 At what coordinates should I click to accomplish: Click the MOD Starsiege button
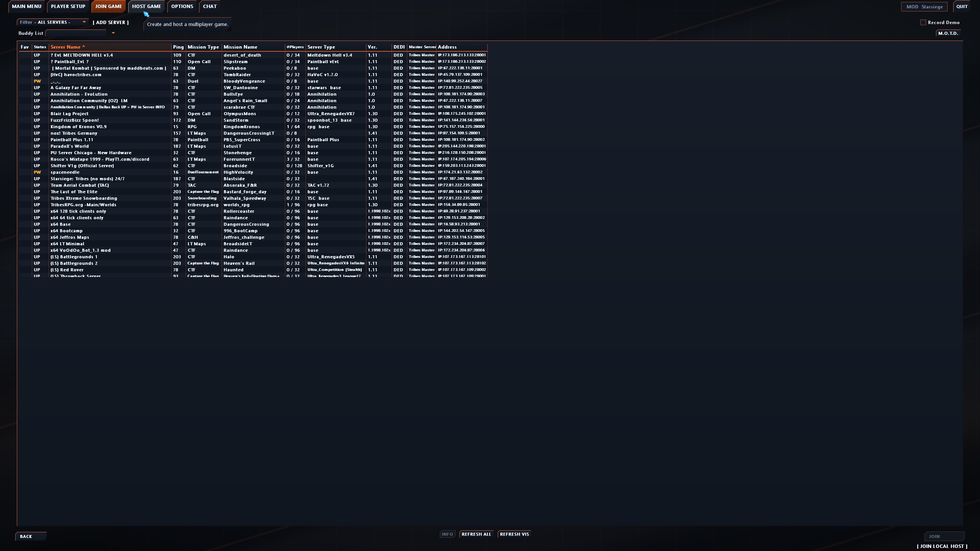click(923, 7)
